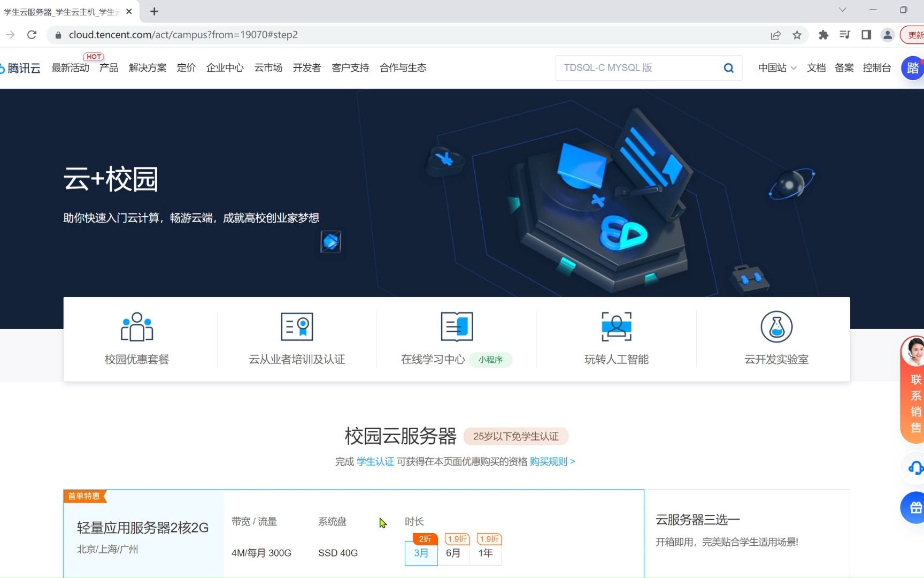Toggle the browser side panel icon
The image size is (924, 578).
click(866, 35)
